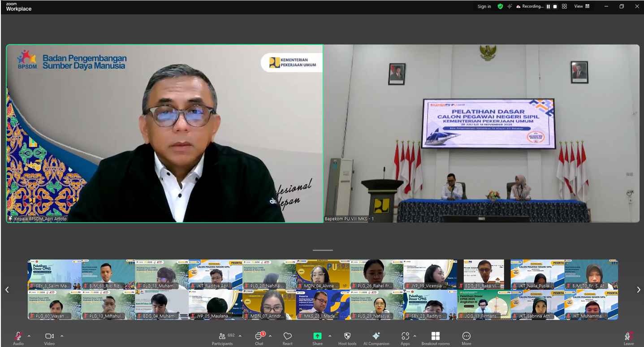Select JKT_Sabrina Ath participant thumbnail
This screenshot has width=644, height=347.
pyautogui.click(x=537, y=304)
